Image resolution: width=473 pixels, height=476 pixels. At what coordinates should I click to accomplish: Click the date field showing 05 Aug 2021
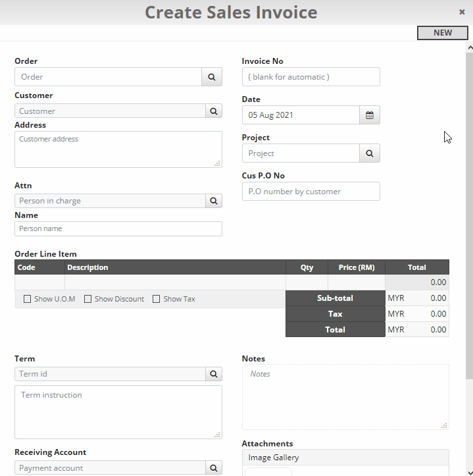tap(301, 115)
